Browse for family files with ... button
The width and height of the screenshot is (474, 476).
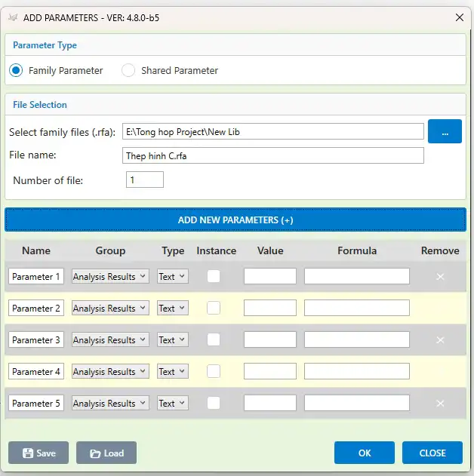[445, 131]
